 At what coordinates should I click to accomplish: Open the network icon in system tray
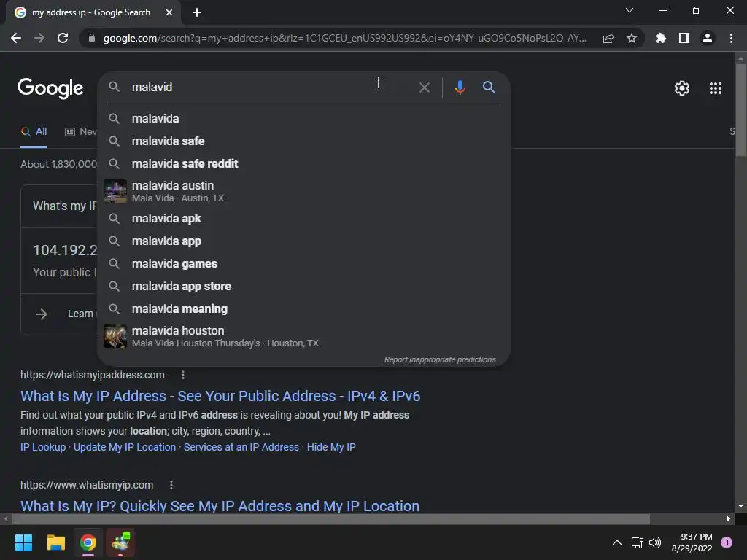tap(637, 542)
